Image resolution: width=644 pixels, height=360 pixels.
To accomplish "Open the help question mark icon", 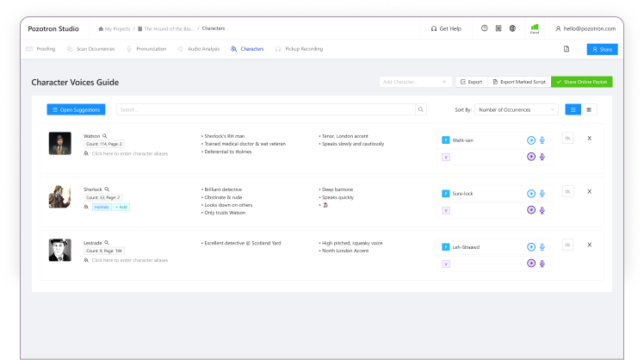I will pyautogui.click(x=484, y=28).
